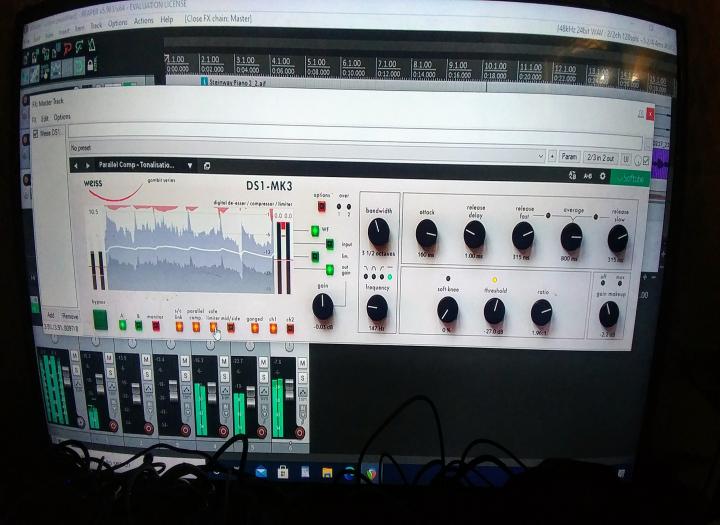Viewport: 720px width, 525px height.
Task: Enable the gain makeup off LED
Action: click(x=603, y=282)
